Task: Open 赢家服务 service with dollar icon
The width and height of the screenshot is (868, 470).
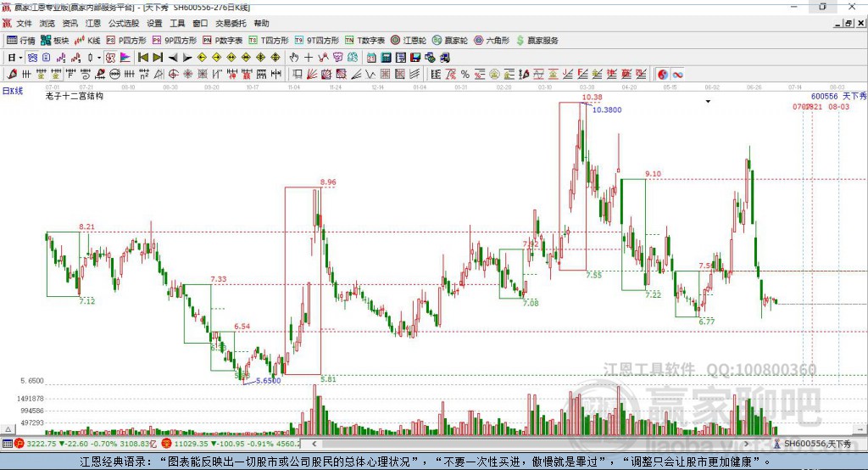Action: coord(537,41)
